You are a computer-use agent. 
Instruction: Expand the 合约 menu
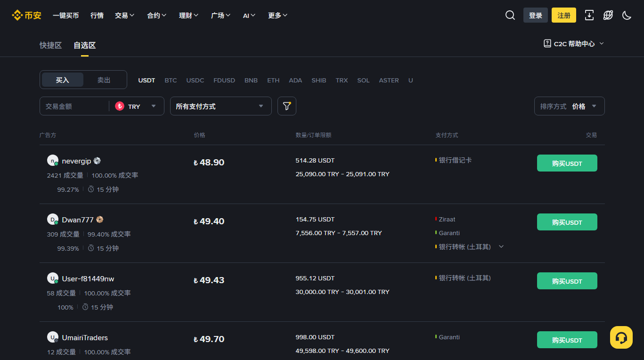(157, 15)
